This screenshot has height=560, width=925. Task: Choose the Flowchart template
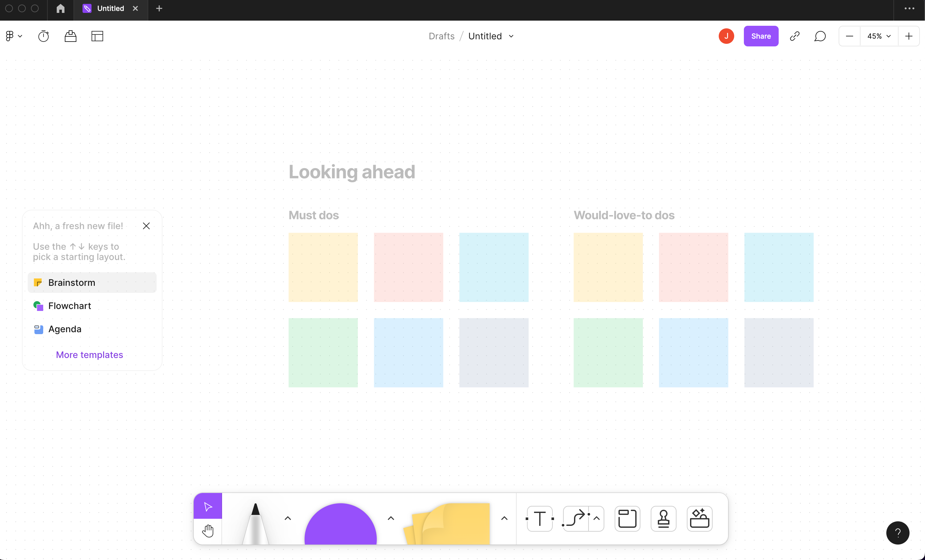69,306
